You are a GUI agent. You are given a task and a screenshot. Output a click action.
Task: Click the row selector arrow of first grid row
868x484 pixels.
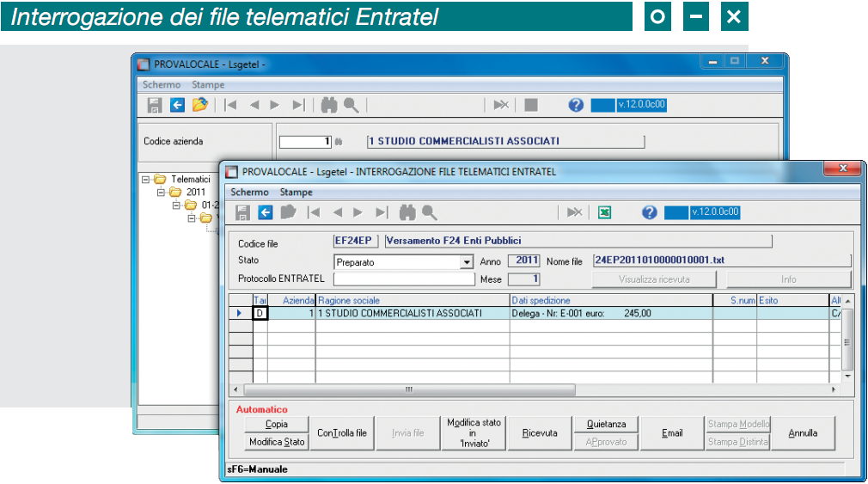pos(241,314)
